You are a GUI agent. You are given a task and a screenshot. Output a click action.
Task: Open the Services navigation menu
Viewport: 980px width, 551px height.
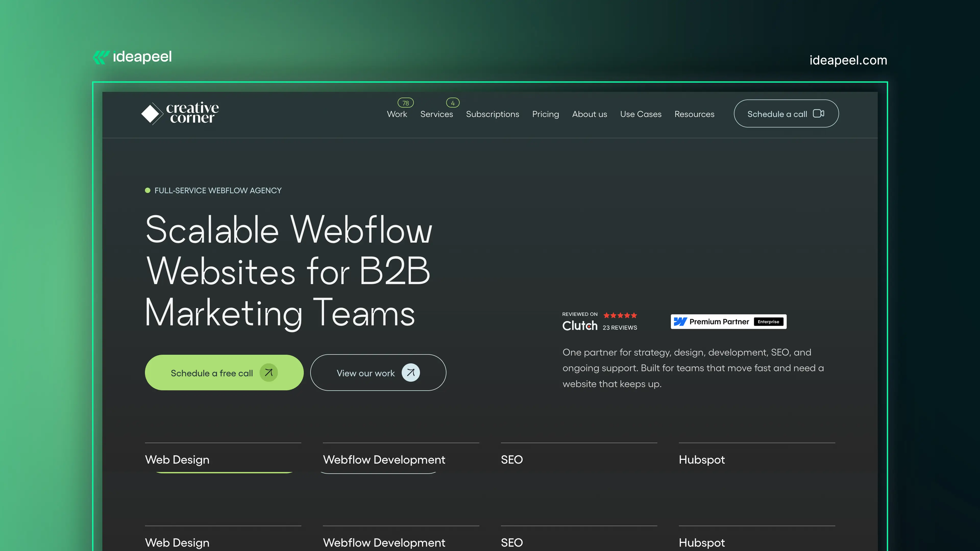pos(436,114)
